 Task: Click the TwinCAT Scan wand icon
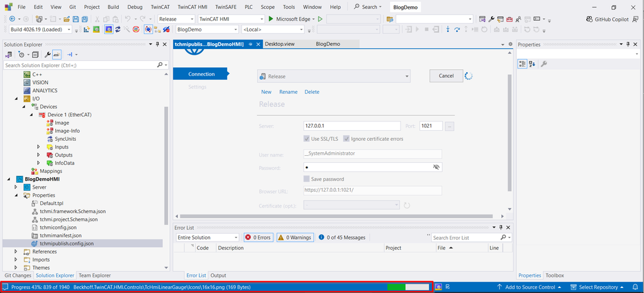point(127,30)
